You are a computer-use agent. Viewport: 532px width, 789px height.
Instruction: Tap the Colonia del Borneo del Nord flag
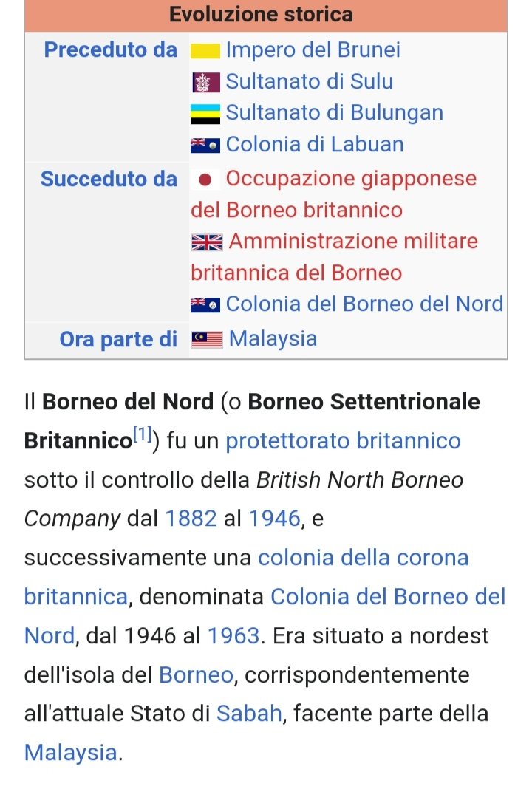(205, 305)
